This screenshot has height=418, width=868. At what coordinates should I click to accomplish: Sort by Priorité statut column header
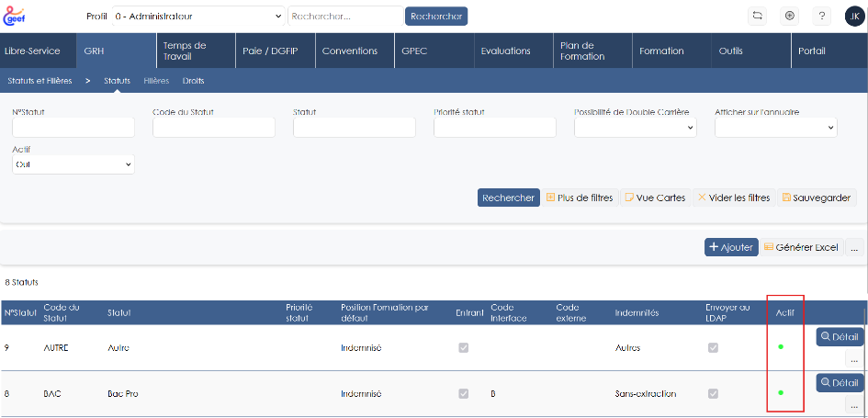(299, 312)
